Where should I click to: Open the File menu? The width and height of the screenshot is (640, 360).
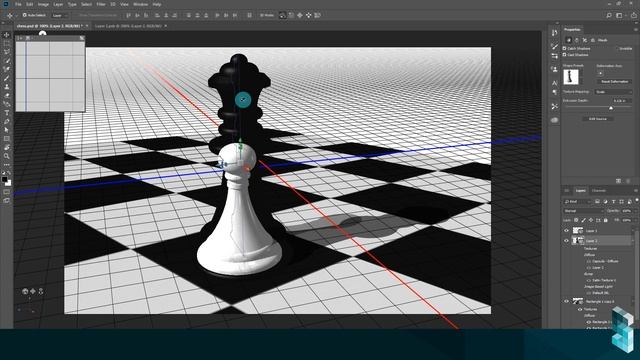(x=18, y=4)
